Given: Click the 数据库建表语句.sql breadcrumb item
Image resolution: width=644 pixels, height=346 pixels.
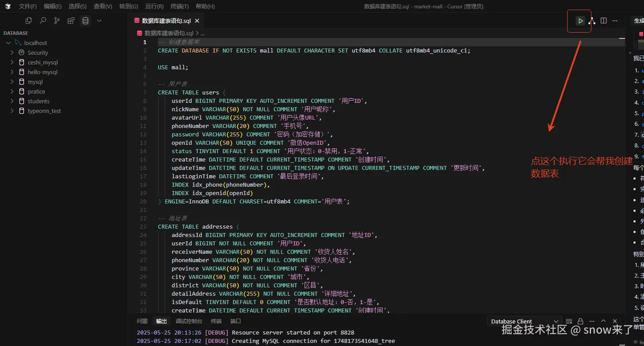Looking at the screenshot, I should [169, 33].
